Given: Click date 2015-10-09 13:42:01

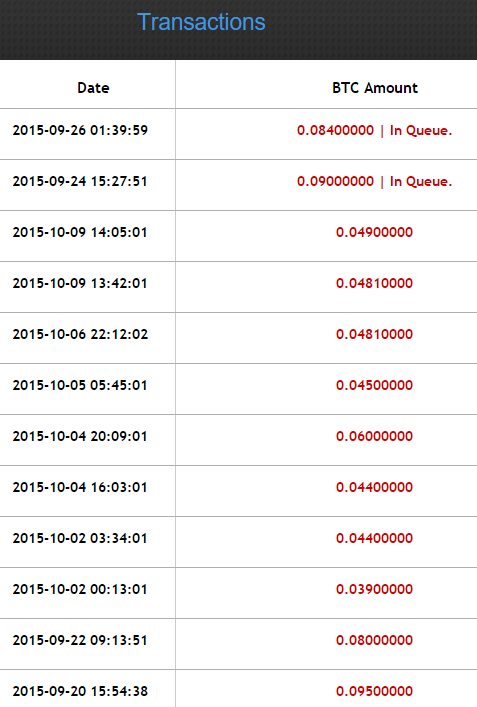Looking at the screenshot, I should [x=80, y=283].
